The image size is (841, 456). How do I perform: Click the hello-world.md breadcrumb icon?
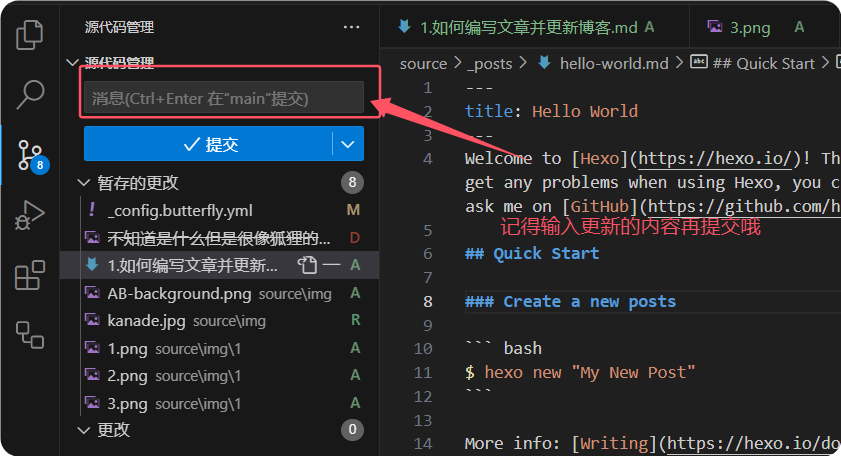click(x=544, y=63)
